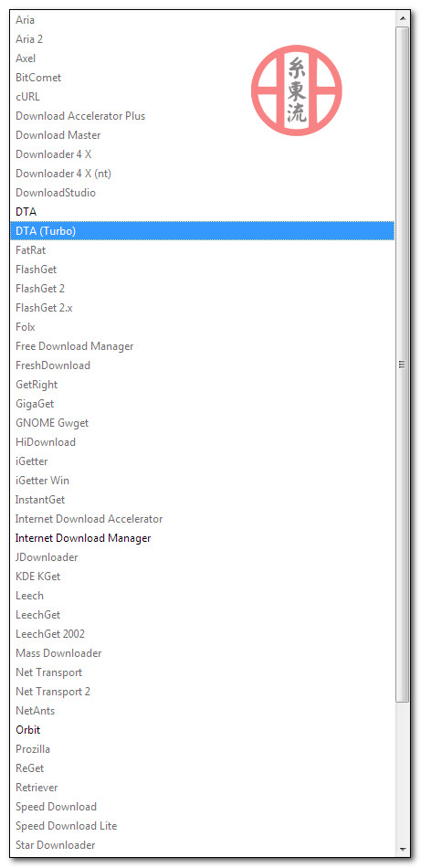The height and width of the screenshot is (868, 421).
Task: Pick Download Accelerator Plus option
Action: (203, 116)
